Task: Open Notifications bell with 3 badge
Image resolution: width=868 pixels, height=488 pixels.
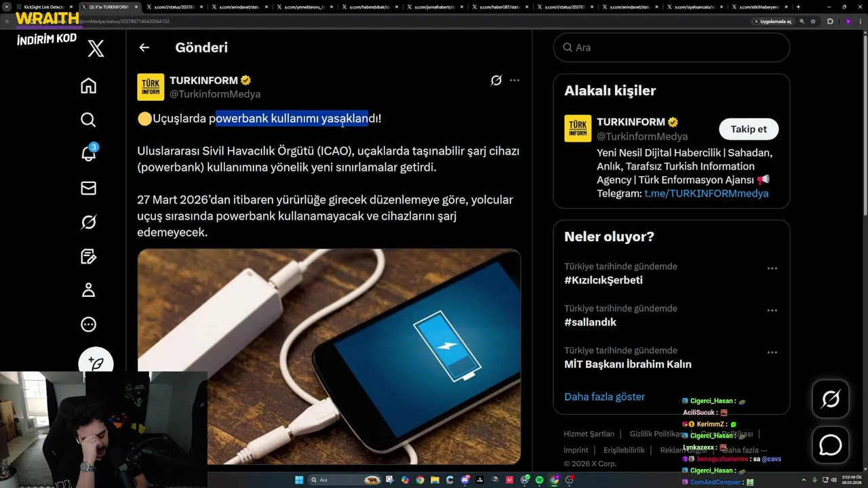Action: (89, 153)
